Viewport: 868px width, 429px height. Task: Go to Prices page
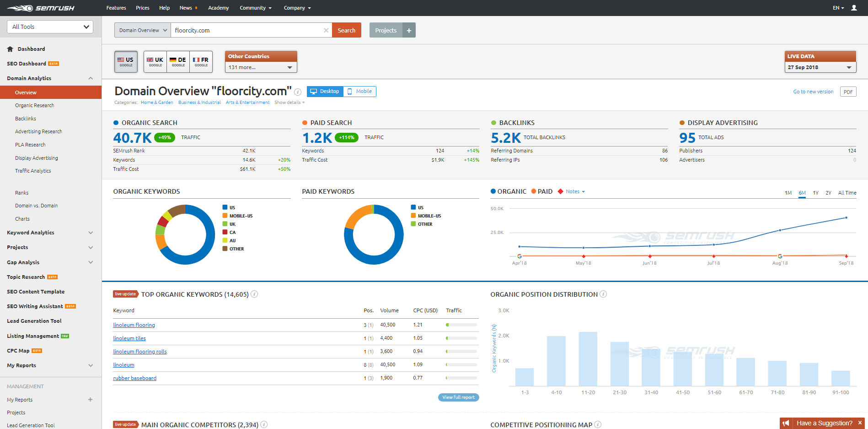click(x=143, y=8)
